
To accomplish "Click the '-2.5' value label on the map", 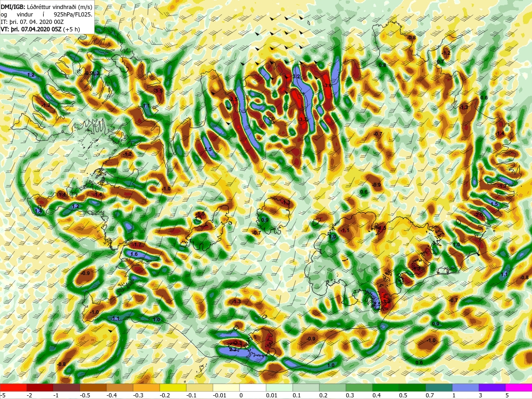I will click(x=234, y=99).
